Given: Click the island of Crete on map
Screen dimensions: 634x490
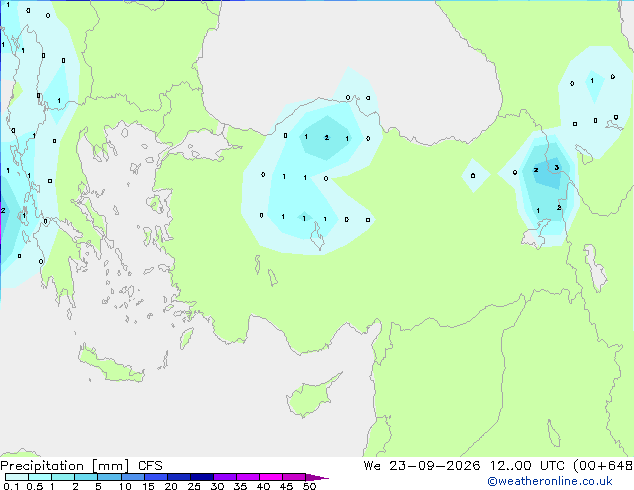Looking at the screenshot, I should pyautogui.click(x=110, y=365).
